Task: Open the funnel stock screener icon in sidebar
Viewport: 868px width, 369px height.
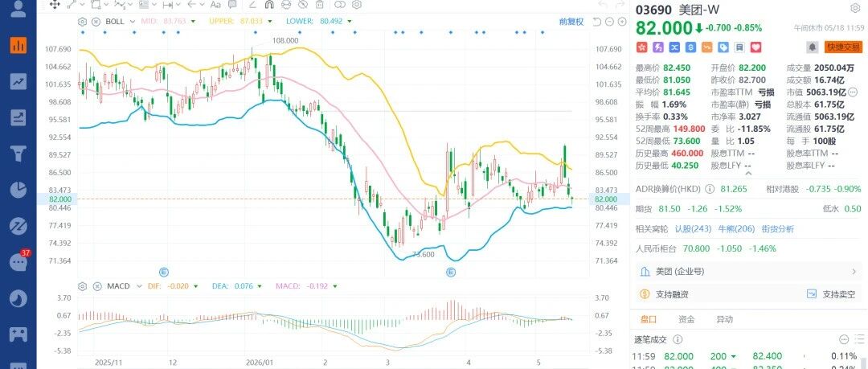Action: click(18, 153)
